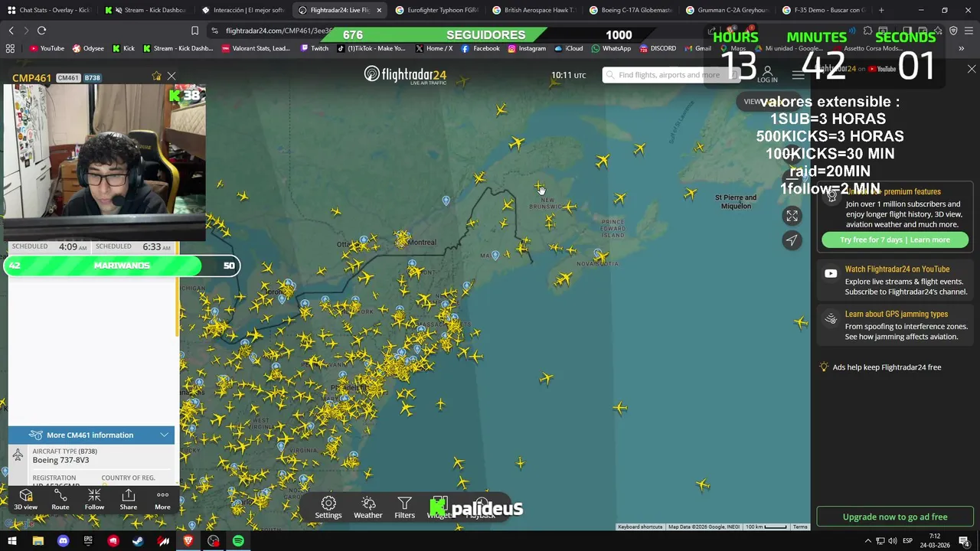Switch to British Aerospace Hawk tab
The width and height of the screenshot is (980, 551).
[533, 10]
